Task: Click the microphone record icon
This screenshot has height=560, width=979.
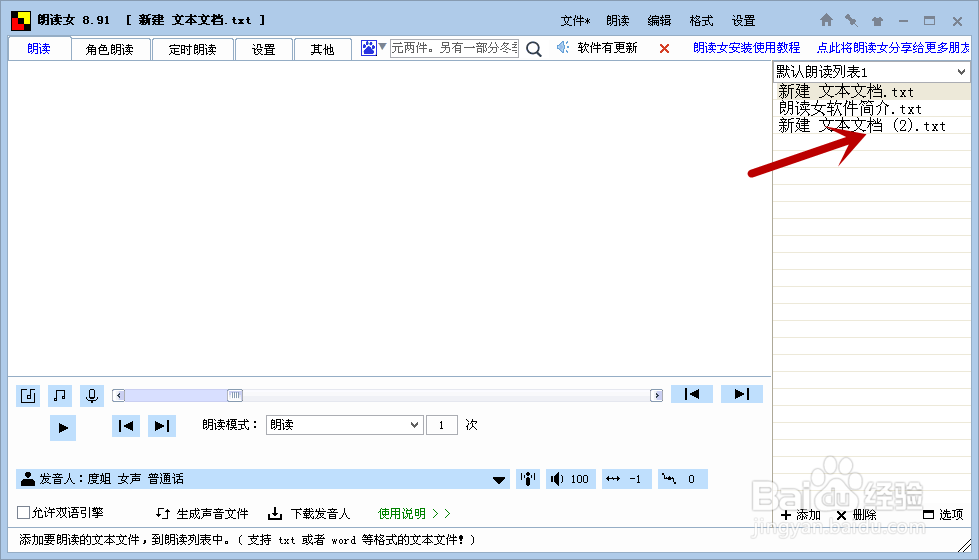Action: 92,395
